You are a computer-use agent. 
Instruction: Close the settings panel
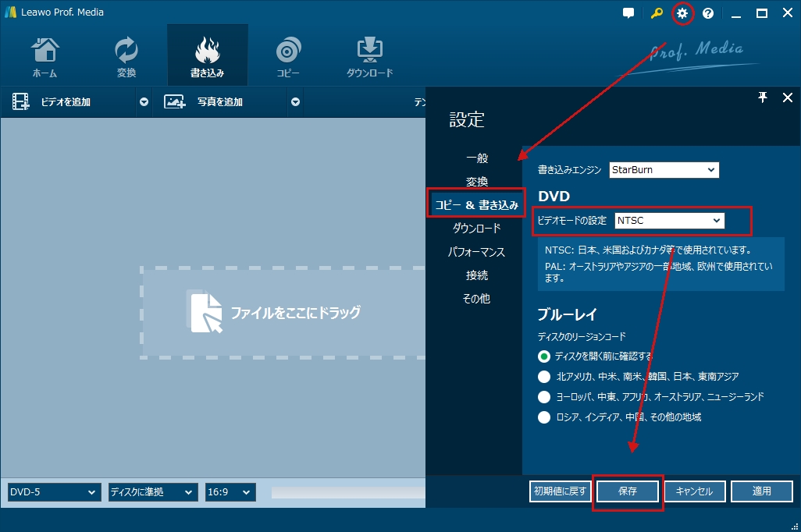click(x=788, y=97)
